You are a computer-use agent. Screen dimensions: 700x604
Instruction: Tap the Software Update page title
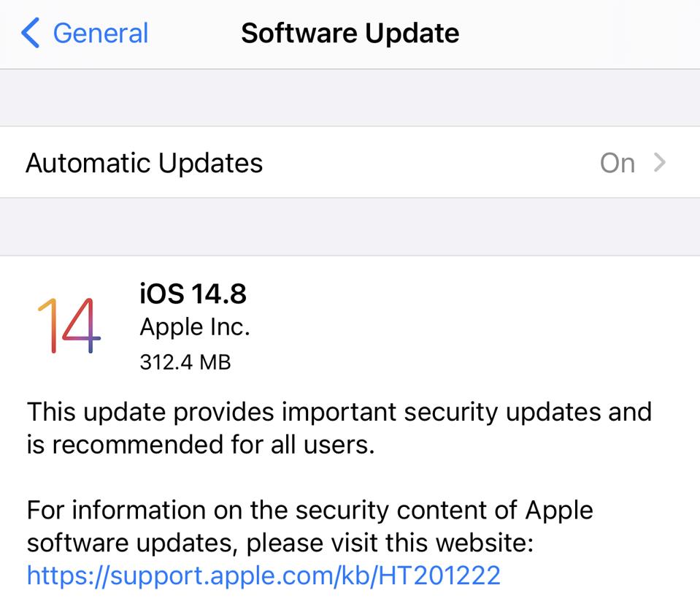350,34
